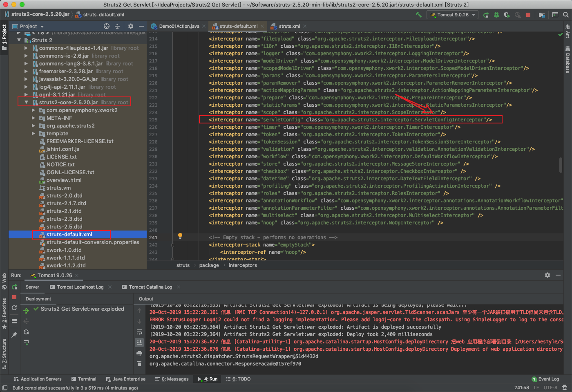Screen dimensions: 572x392
Task: Click the intention light bulb at line 241
Action: click(x=180, y=236)
